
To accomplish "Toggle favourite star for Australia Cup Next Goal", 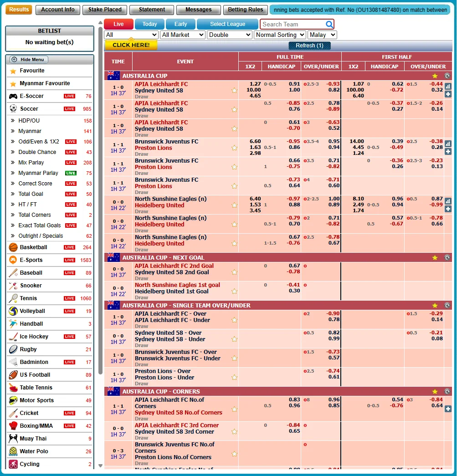I will (435, 258).
